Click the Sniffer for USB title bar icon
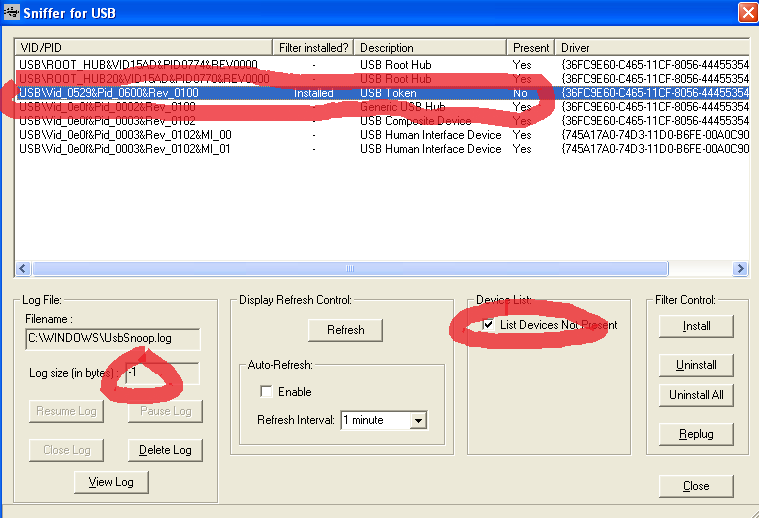 (12, 12)
